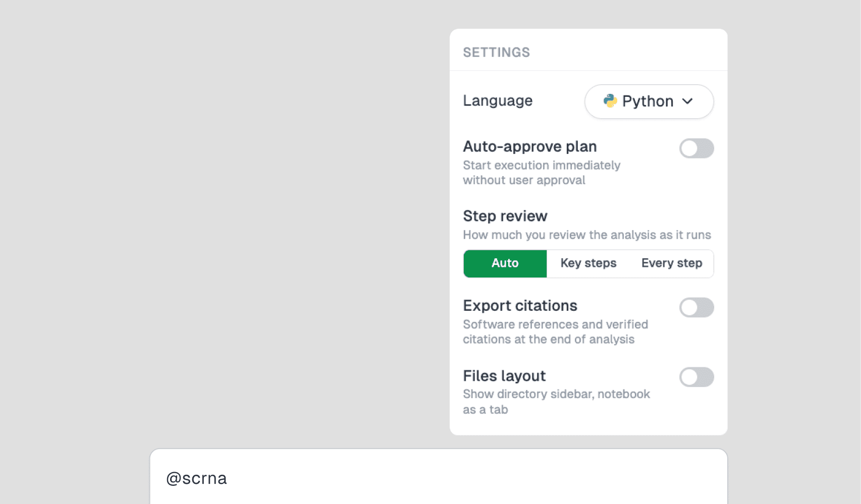The image size is (861, 504).
Task: Click the prompt input containing @scrna
Action: [x=439, y=477]
